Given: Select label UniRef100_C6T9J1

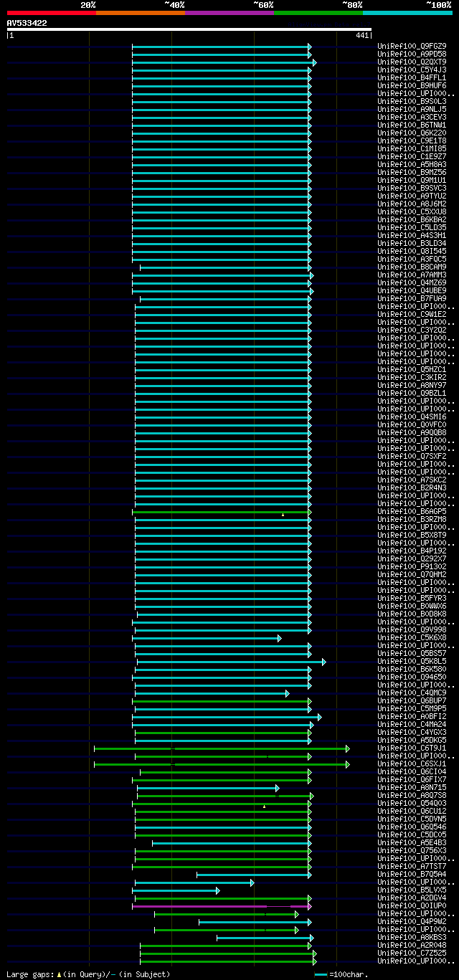Looking at the screenshot, I should coord(412,748).
